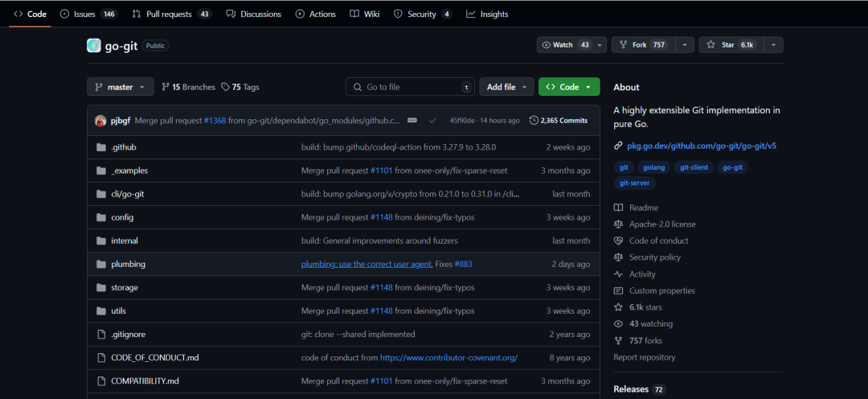The width and height of the screenshot is (868, 399).
Task: Open the .gitignore file
Action: click(x=129, y=334)
